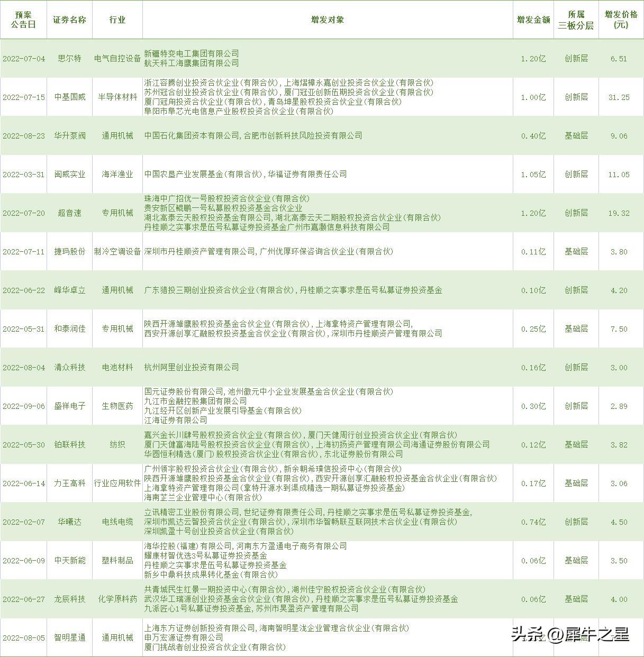Click the 所属三板分层 column header
644x657 pixels.
[576, 19]
